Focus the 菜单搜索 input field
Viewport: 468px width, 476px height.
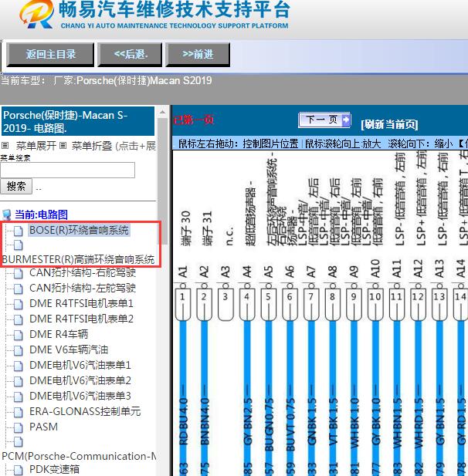point(67,170)
